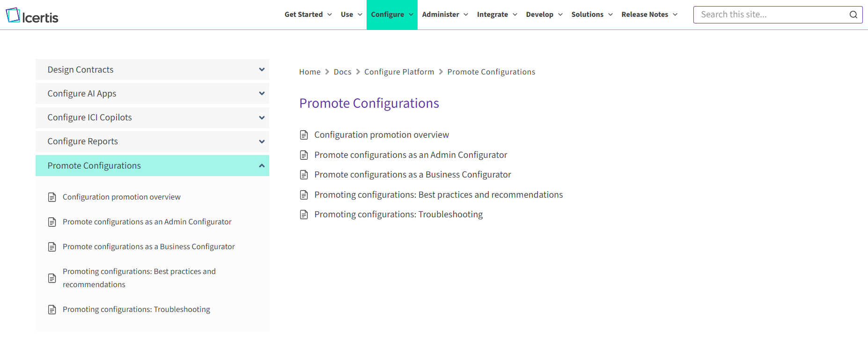Click the search magnifier icon
868x356 pixels.
point(853,15)
